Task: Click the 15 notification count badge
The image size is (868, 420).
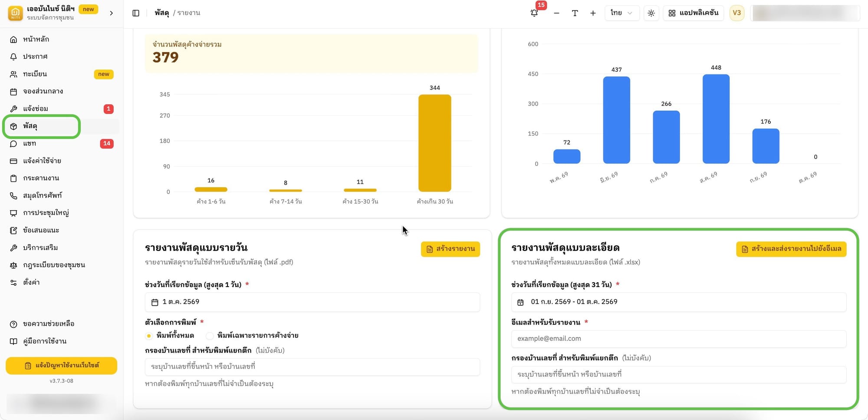Action: click(541, 5)
